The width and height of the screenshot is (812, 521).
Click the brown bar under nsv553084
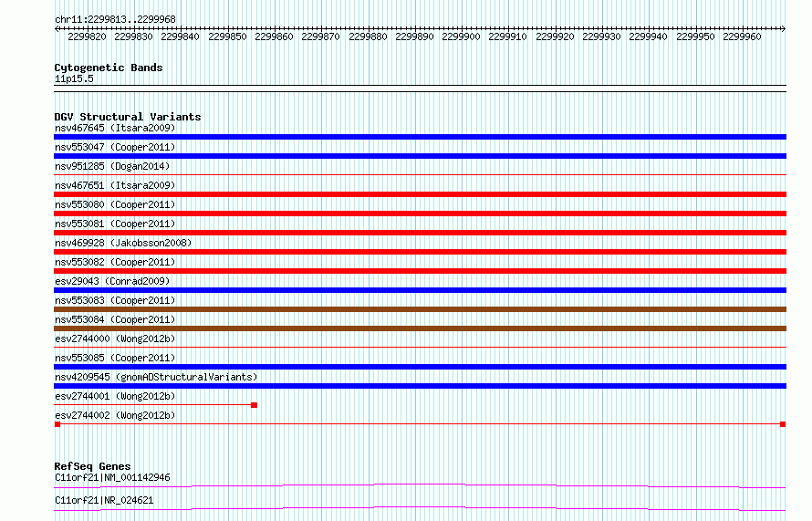pyautogui.click(x=420, y=328)
